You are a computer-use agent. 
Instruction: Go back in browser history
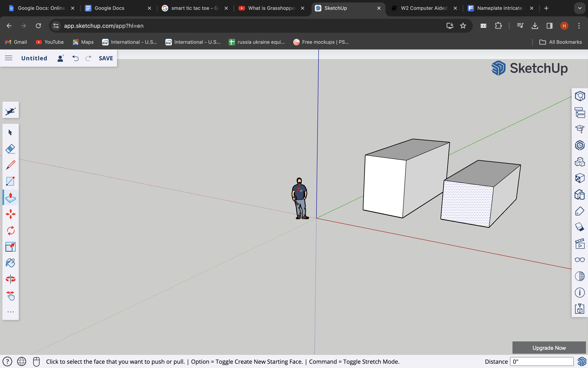tap(9, 26)
